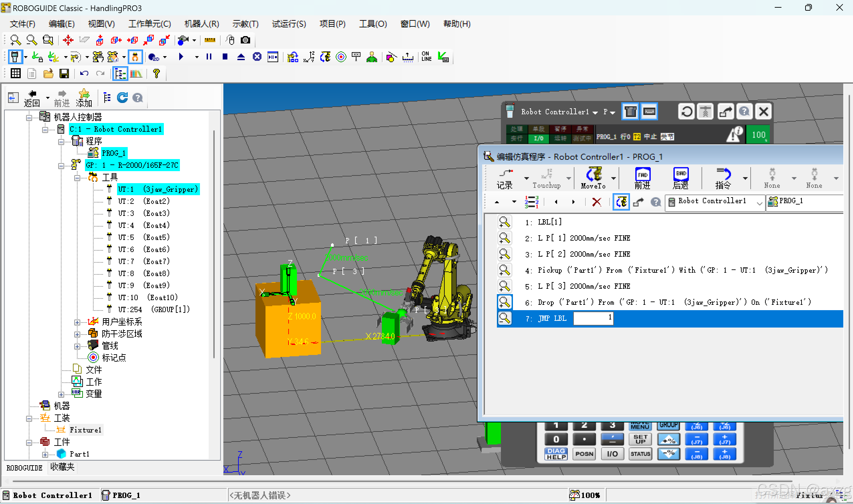Collapse the 工具 tree node
This screenshot has height=504, width=853.
77,177
